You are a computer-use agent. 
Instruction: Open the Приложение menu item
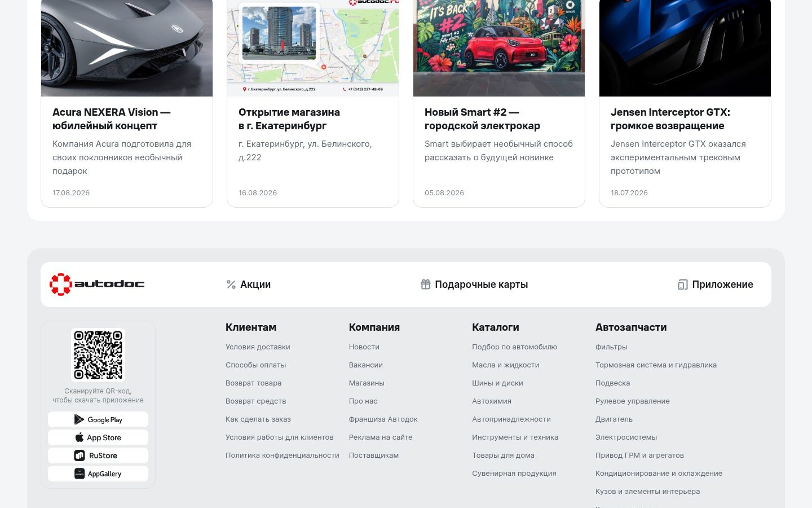716,284
